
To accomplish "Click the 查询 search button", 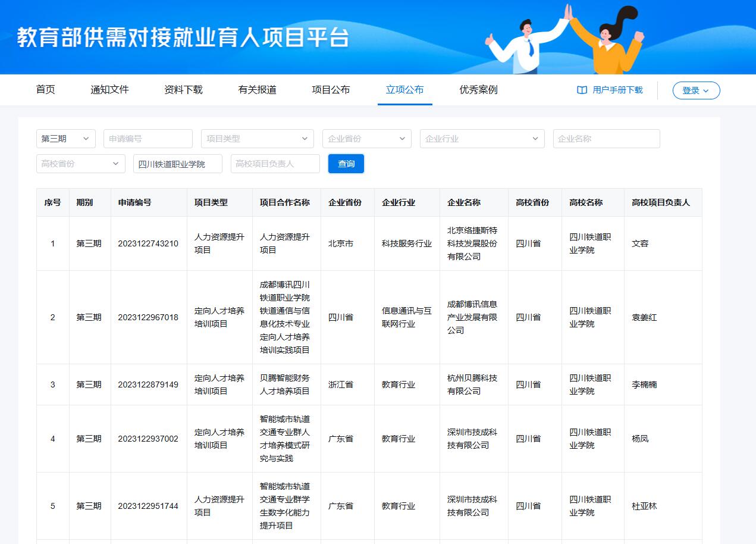I will tap(346, 164).
